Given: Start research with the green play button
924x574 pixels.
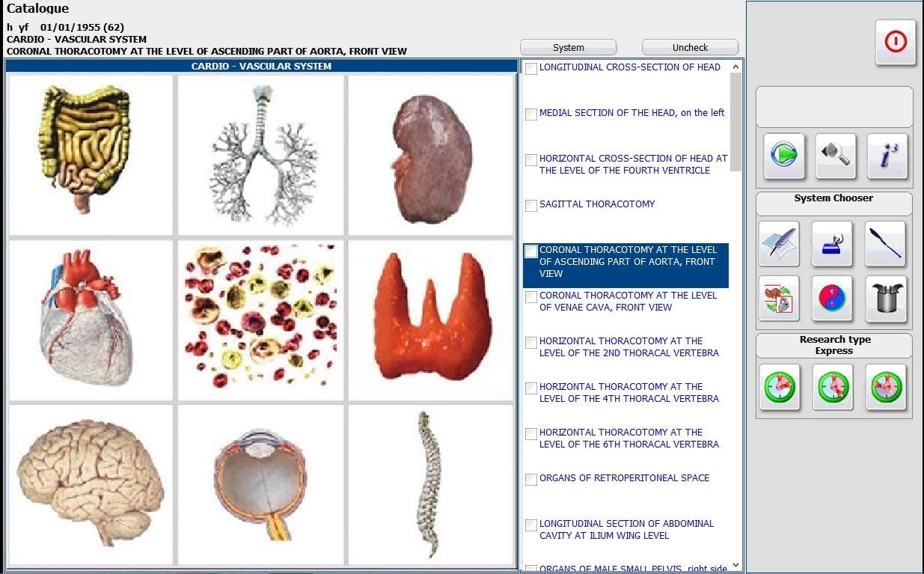Looking at the screenshot, I should point(784,156).
